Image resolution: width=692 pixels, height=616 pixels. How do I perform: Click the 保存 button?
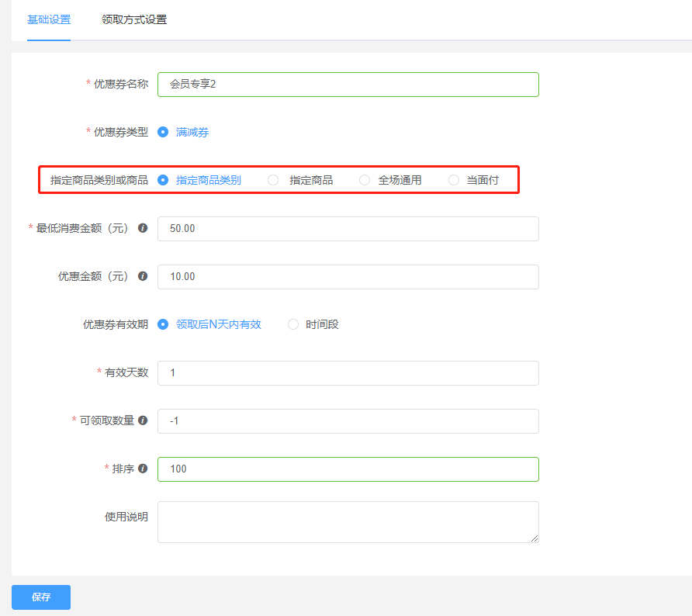pyautogui.click(x=41, y=597)
